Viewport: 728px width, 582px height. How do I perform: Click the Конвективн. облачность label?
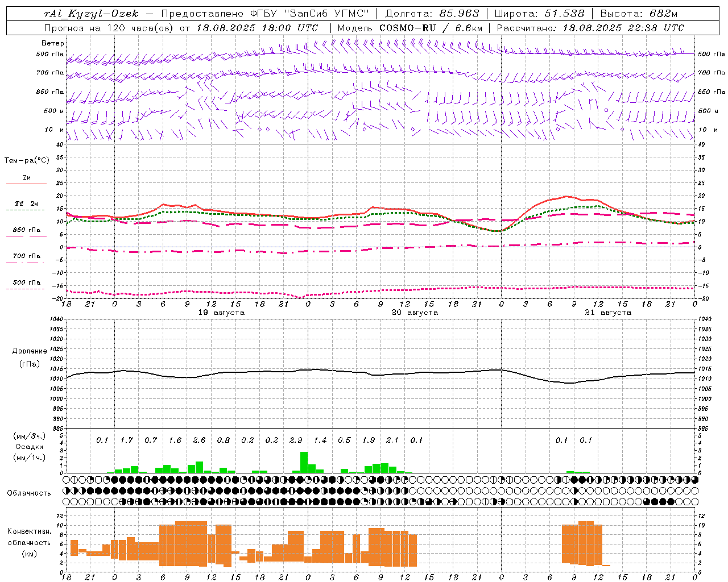click(30, 542)
